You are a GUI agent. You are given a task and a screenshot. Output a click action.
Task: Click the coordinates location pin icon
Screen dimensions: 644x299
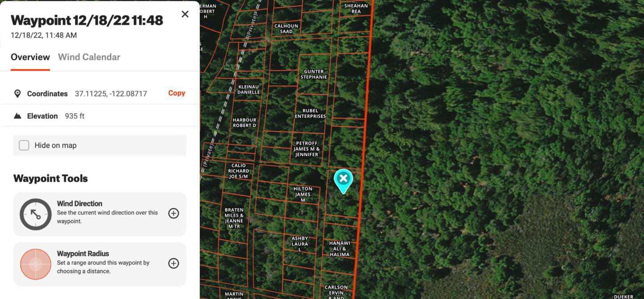pos(17,93)
